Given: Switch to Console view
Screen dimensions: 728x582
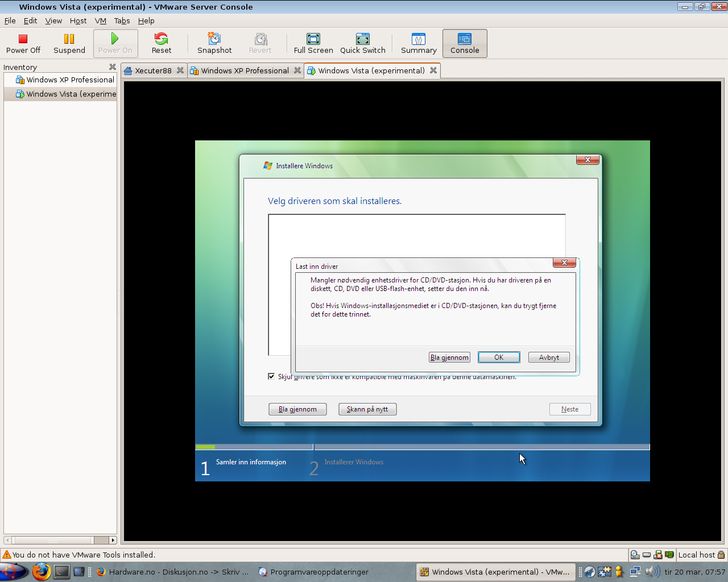Looking at the screenshot, I should pos(465,44).
